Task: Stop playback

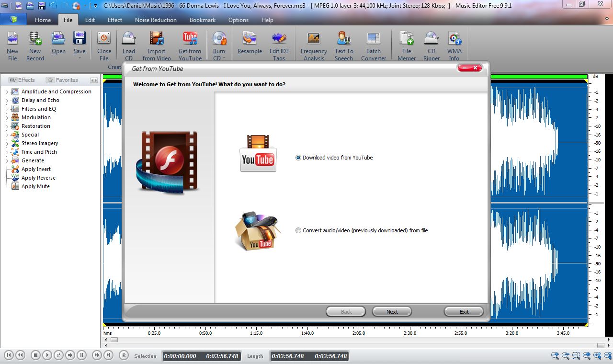Action: click(x=35, y=355)
